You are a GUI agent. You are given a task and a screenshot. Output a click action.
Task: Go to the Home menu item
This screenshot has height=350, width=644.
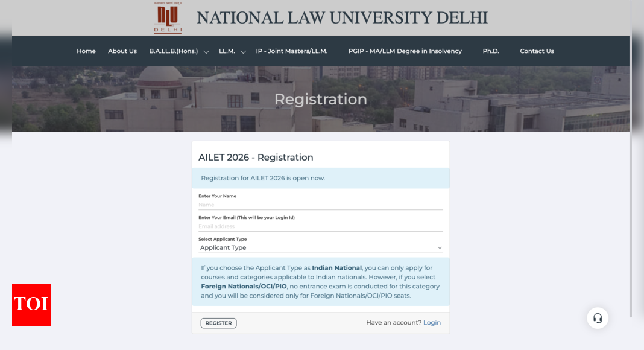(x=86, y=51)
